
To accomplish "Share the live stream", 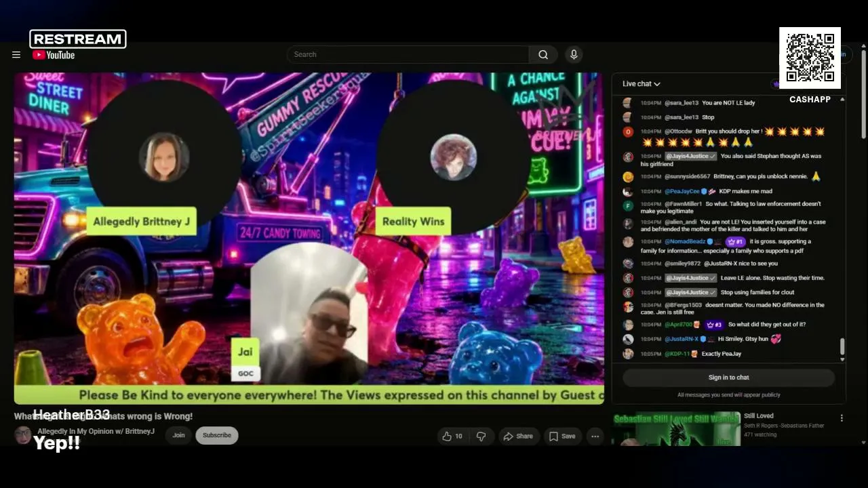I will pos(518,436).
